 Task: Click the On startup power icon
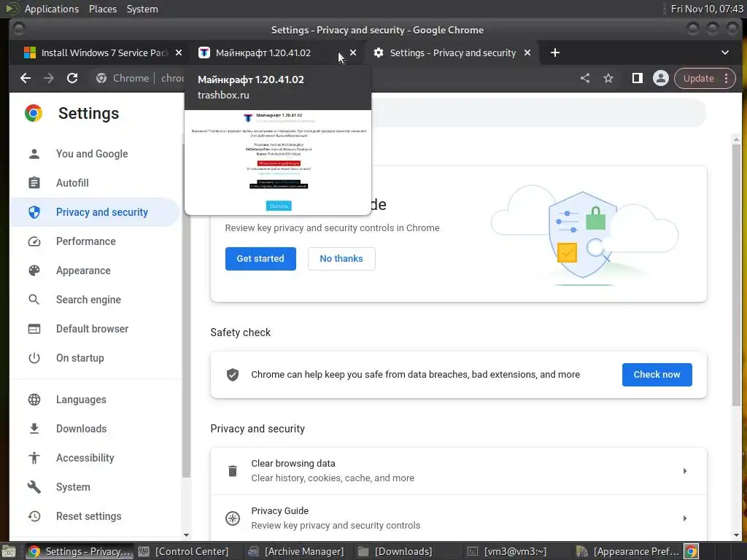pyautogui.click(x=34, y=358)
